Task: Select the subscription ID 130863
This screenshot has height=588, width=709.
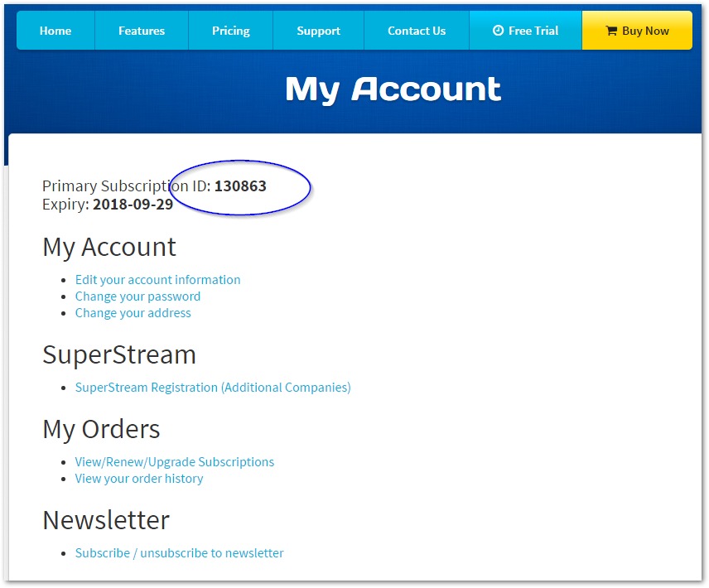Action: click(240, 186)
